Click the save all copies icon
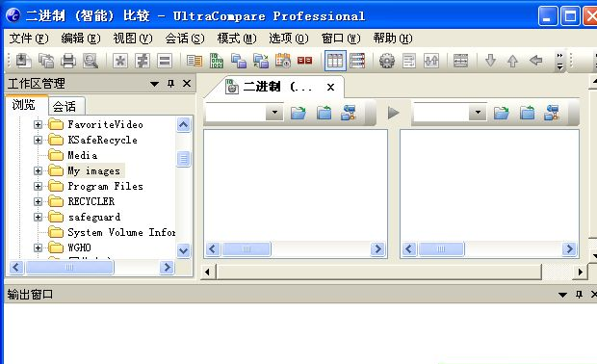Screen dimensions: 597x364 pos(46,61)
